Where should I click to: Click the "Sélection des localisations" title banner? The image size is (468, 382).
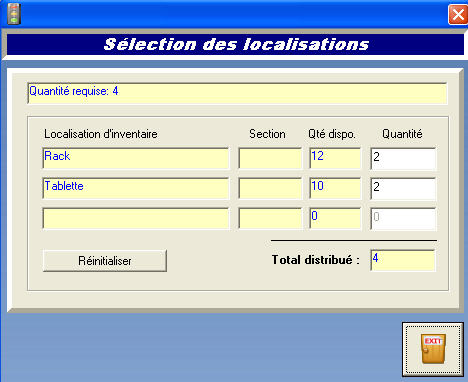tap(235, 44)
